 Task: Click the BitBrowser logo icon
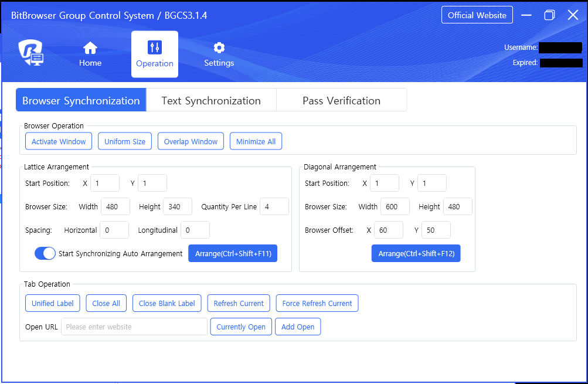tap(31, 53)
